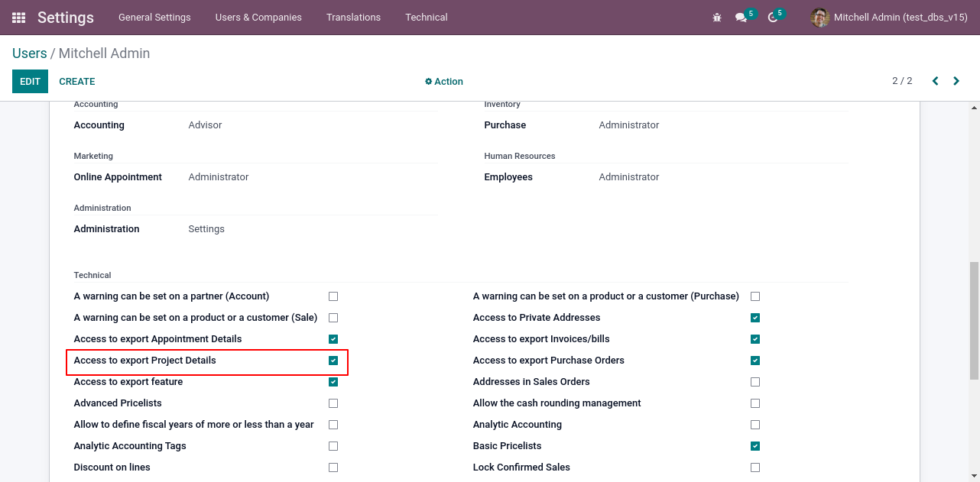Viewport: 980px width, 482px height.
Task: Toggle warning on product or customer (Purchase)
Action: pos(755,296)
